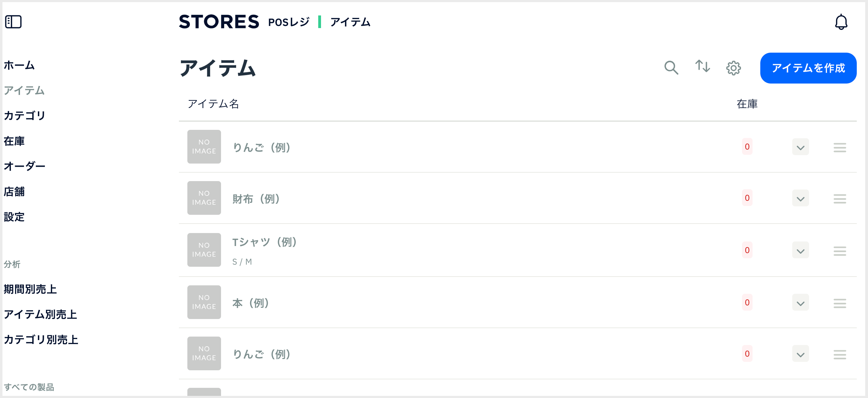Click the sort arrows icon
This screenshot has height=398, width=868.
702,66
